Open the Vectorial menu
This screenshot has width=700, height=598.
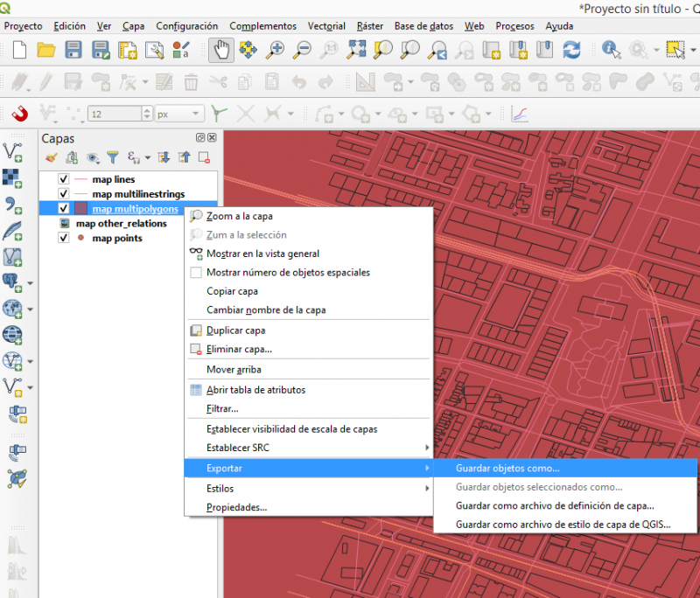(326, 26)
